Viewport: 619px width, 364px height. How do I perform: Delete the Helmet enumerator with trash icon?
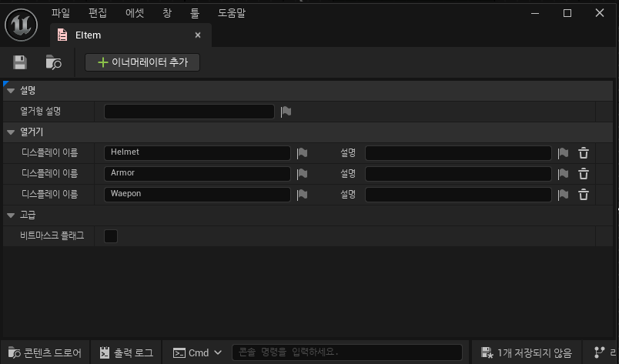point(584,153)
